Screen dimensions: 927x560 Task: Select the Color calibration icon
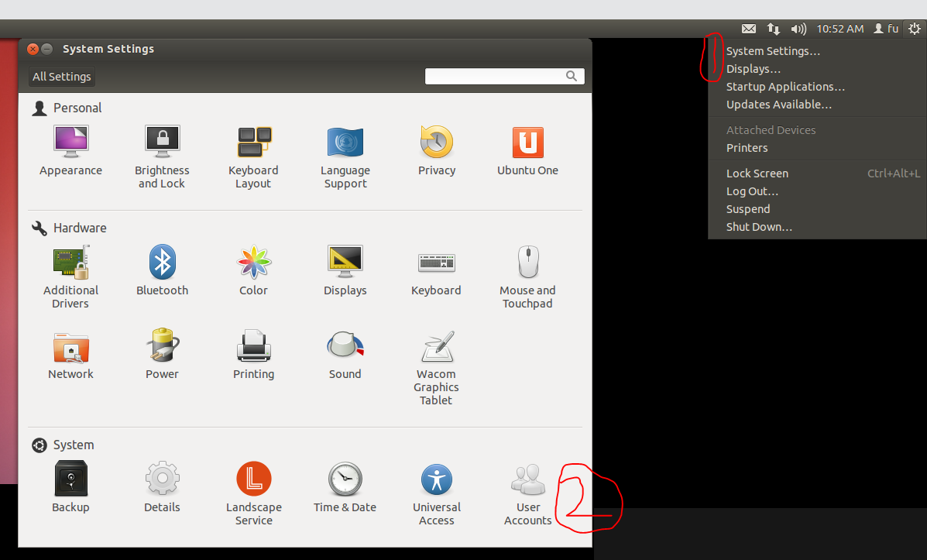(253, 262)
